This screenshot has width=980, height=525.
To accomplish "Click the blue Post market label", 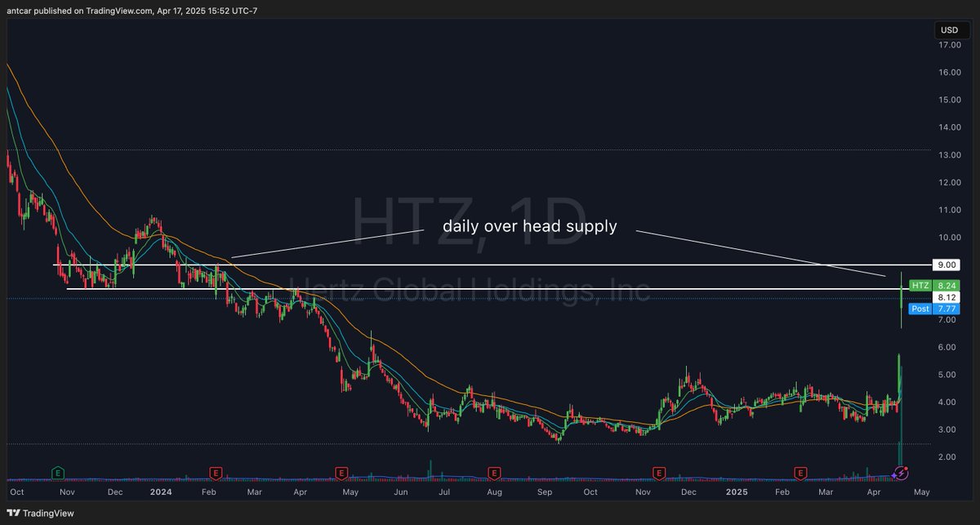I will [920, 309].
